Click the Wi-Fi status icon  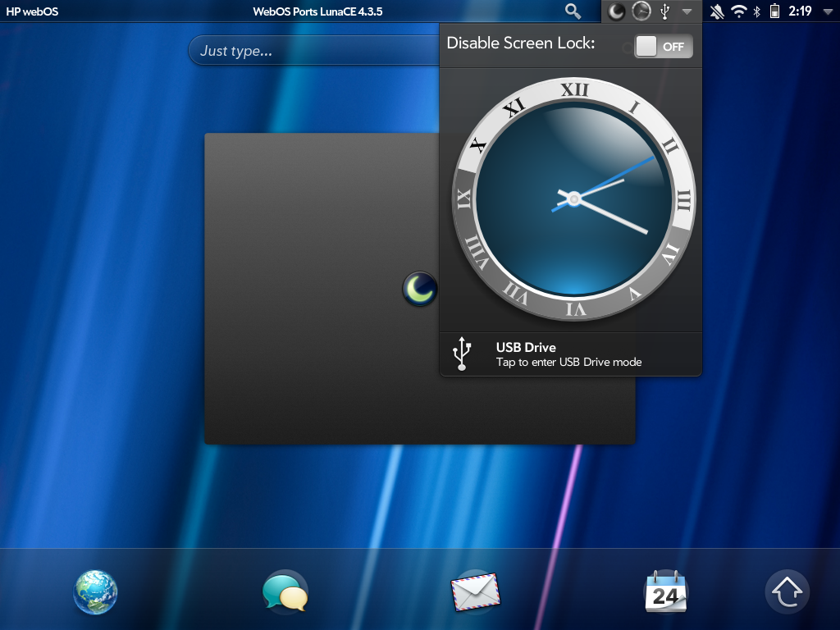(x=738, y=11)
